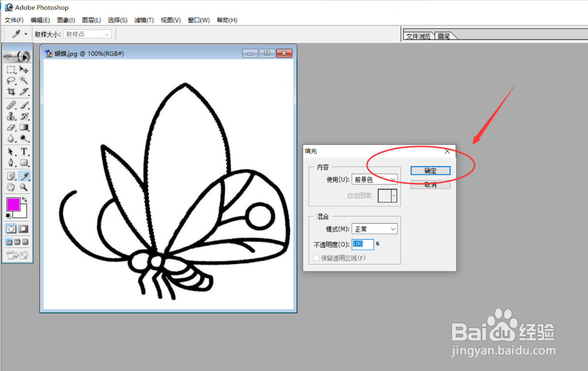Select the Clone Stamp tool
The width and height of the screenshot is (588, 371).
click(x=11, y=116)
